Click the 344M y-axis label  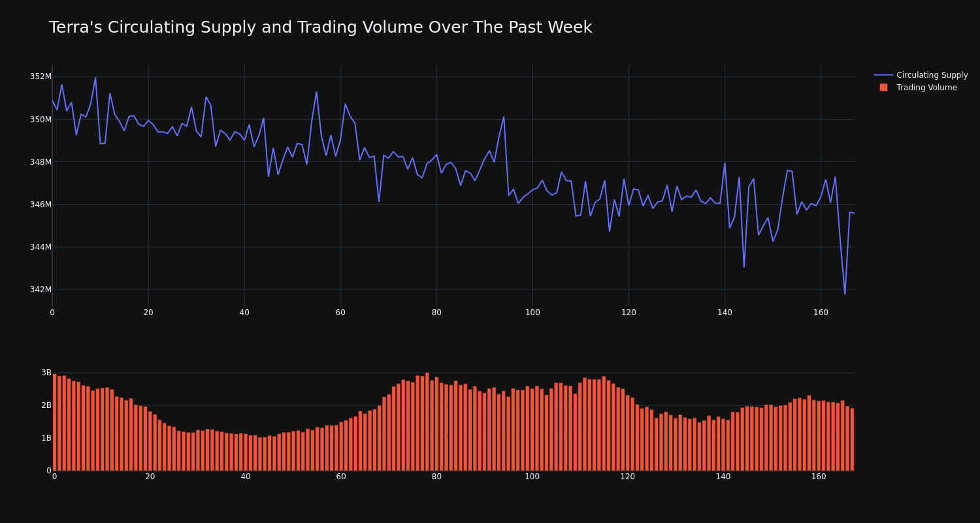[41, 247]
